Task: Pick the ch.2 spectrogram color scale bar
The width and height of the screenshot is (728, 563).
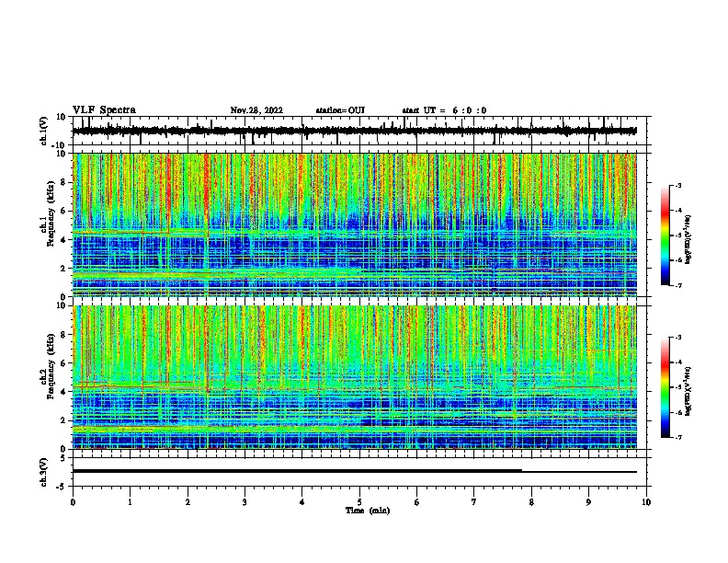Action: coord(665,387)
